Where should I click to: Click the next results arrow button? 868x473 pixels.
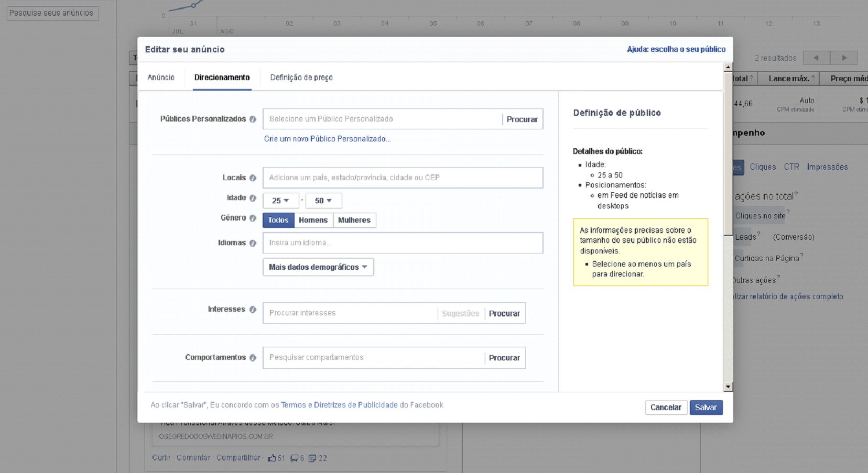844,58
